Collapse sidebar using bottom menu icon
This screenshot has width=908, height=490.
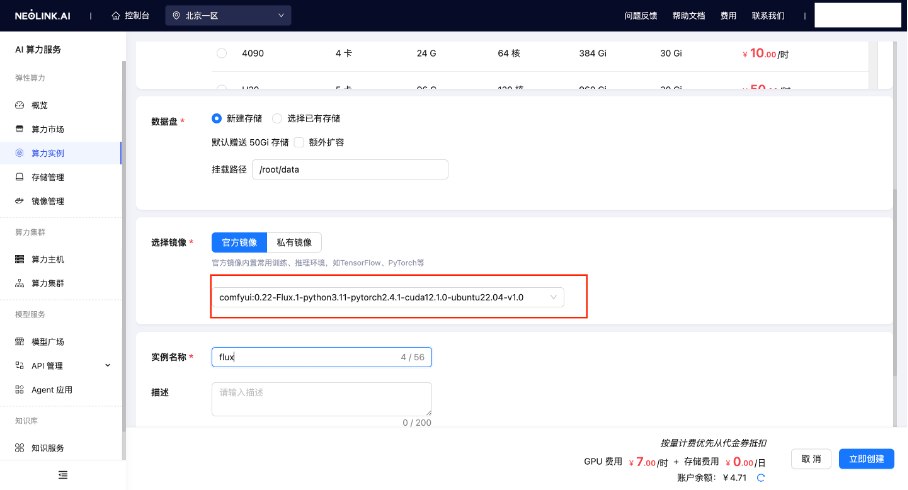[63, 474]
